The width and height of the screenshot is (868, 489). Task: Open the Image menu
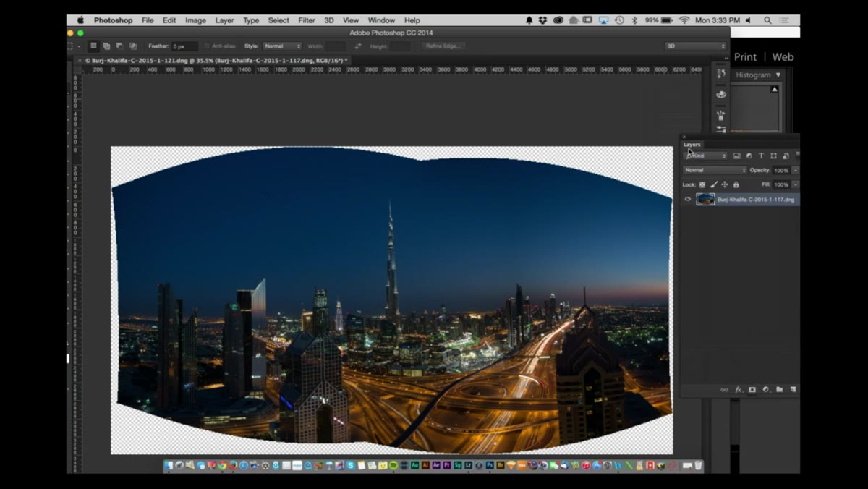195,20
